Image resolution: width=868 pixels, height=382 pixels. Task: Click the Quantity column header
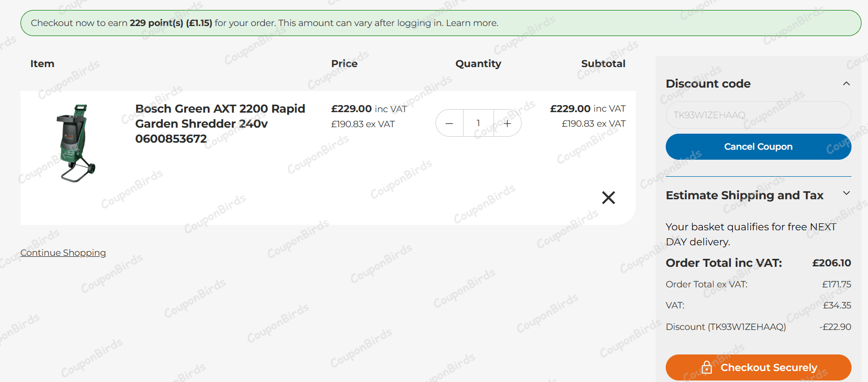click(478, 64)
